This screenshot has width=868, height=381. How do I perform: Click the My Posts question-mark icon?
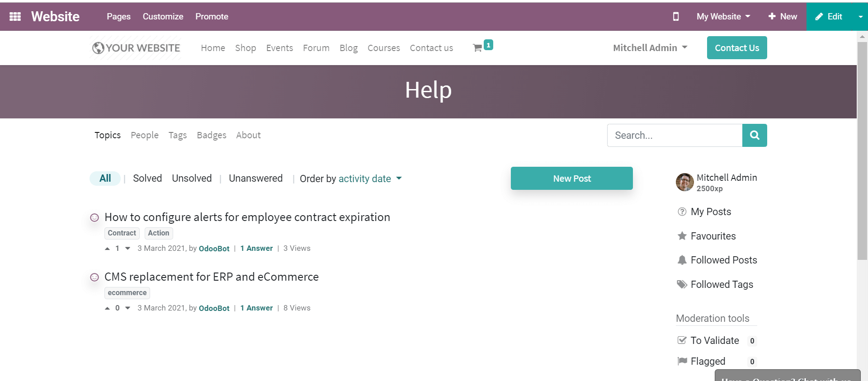pos(682,212)
